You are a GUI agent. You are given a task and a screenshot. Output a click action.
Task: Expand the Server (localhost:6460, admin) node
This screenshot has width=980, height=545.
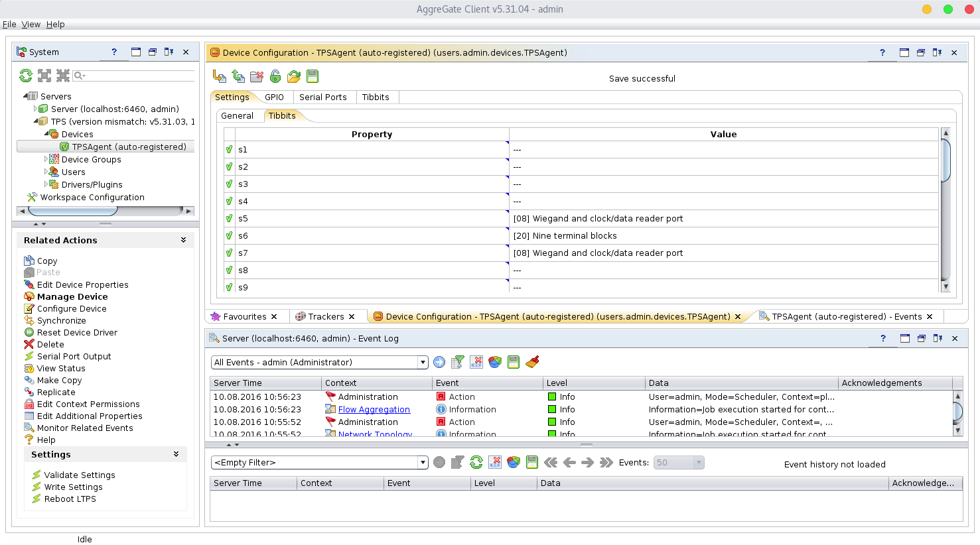click(35, 109)
